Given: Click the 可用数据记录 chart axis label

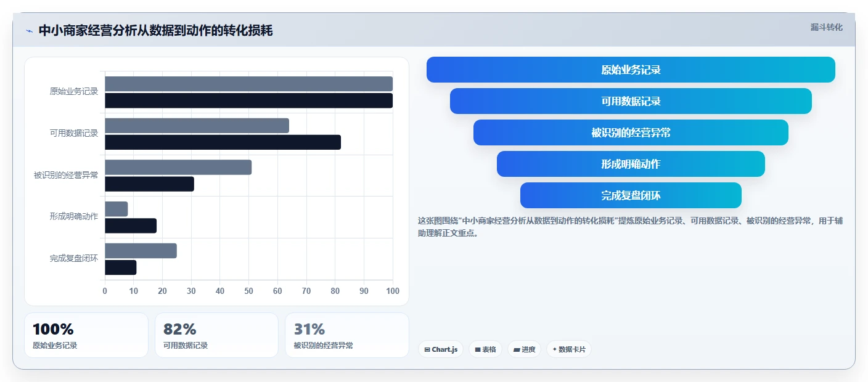Looking at the screenshot, I should pos(74,133).
